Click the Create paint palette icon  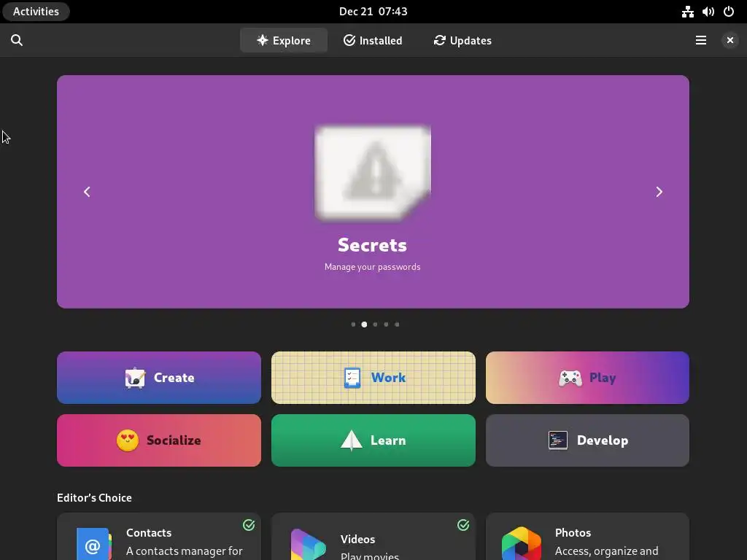(x=135, y=378)
